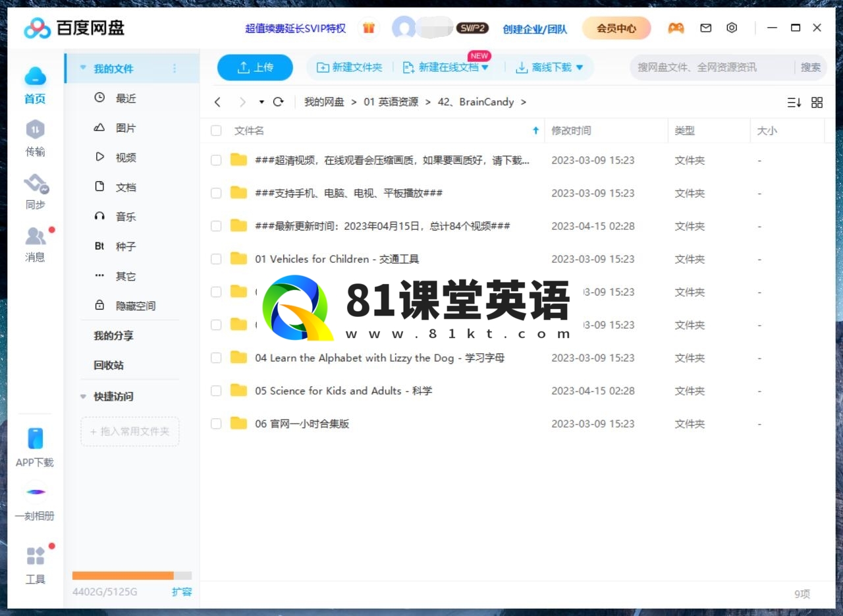Click the gift box icon in header
This screenshot has width=843, height=616.
tap(369, 28)
